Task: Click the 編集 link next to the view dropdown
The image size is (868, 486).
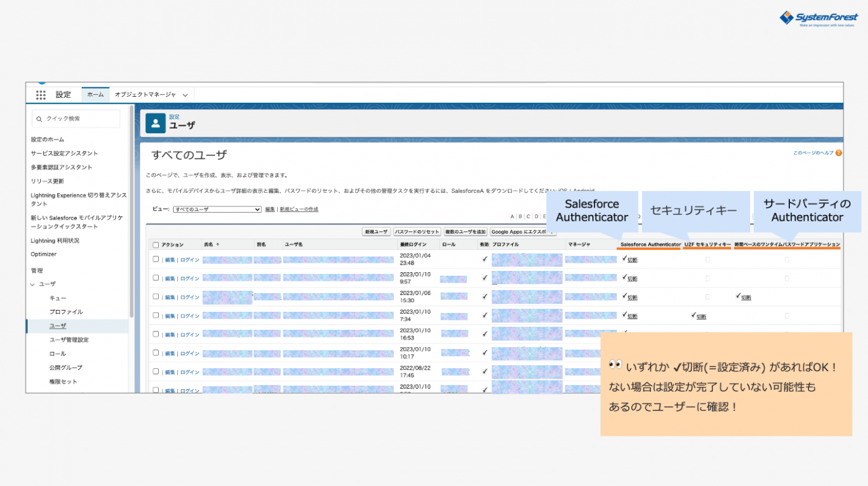Action: pyautogui.click(x=270, y=210)
